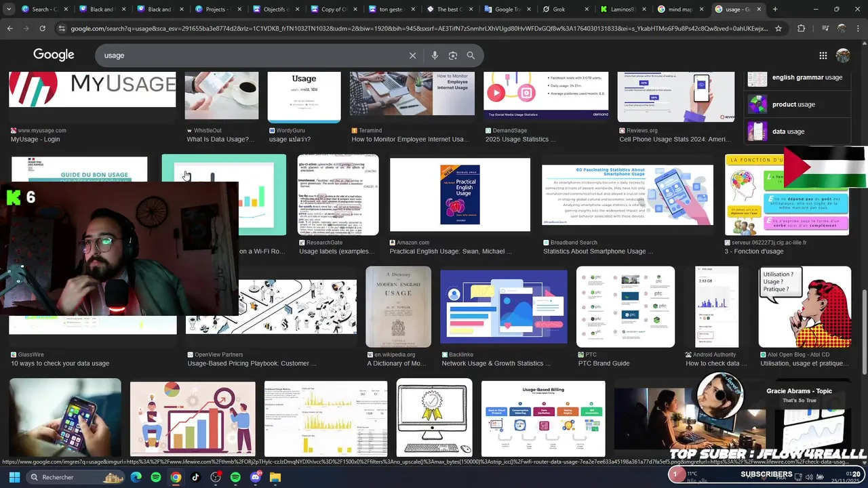Start voice search with the microphone icon

[x=435, y=56]
